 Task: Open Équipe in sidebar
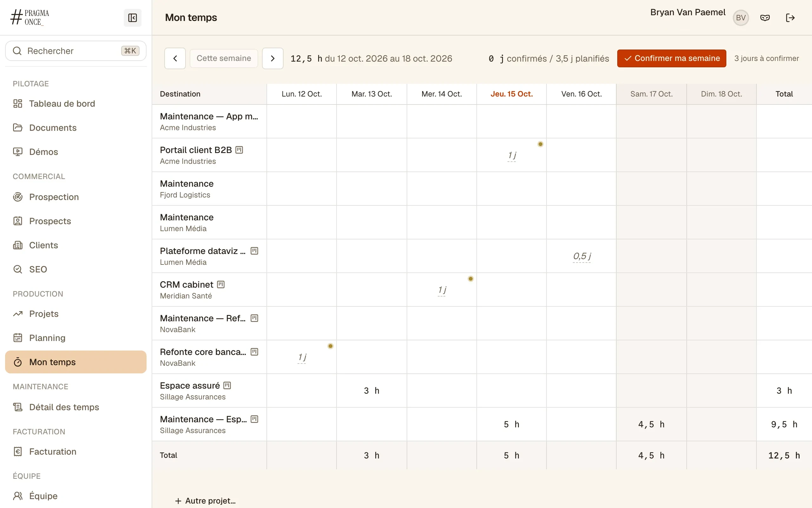[x=76, y=496]
